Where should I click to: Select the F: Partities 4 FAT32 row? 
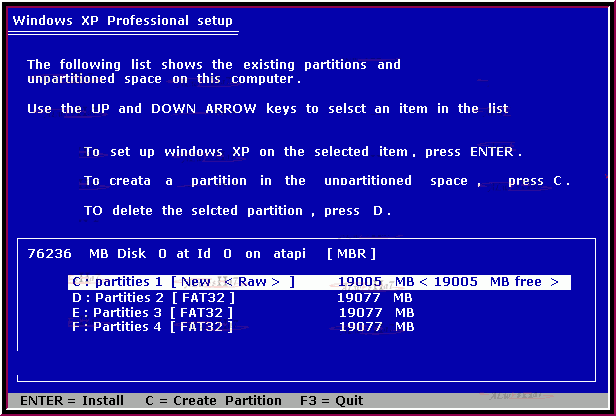point(243,327)
